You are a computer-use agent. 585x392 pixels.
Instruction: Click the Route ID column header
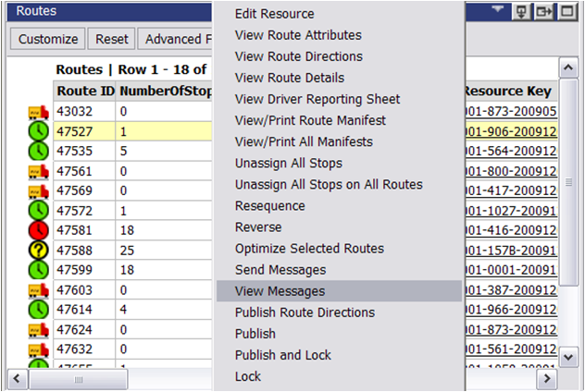(85, 92)
